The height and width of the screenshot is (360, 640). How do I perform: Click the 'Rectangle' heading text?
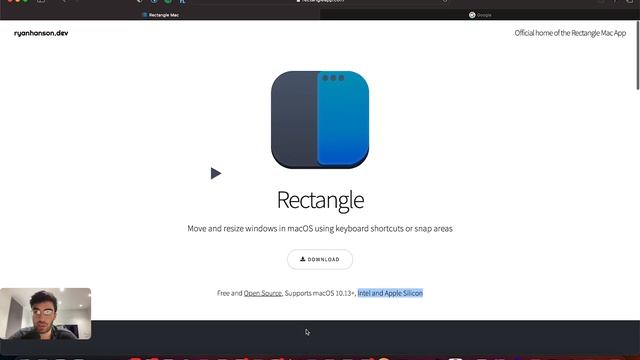[x=320, y=200]
